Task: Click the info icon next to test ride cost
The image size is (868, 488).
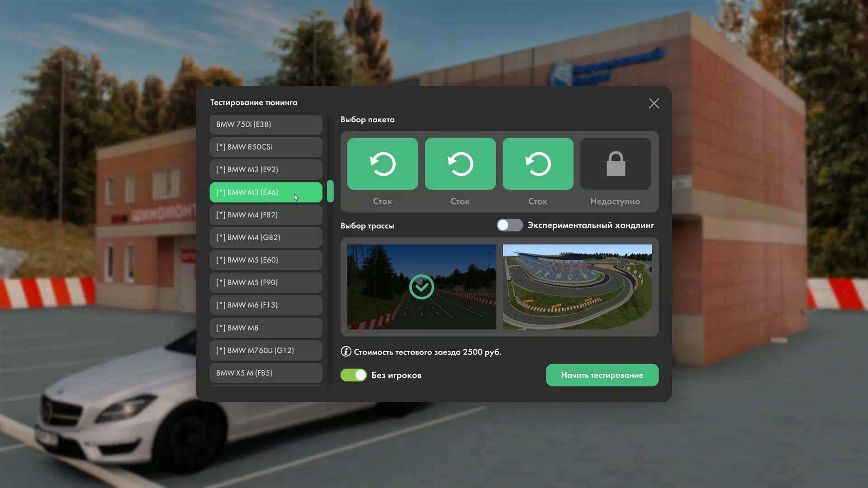Action: click(346, 351)
